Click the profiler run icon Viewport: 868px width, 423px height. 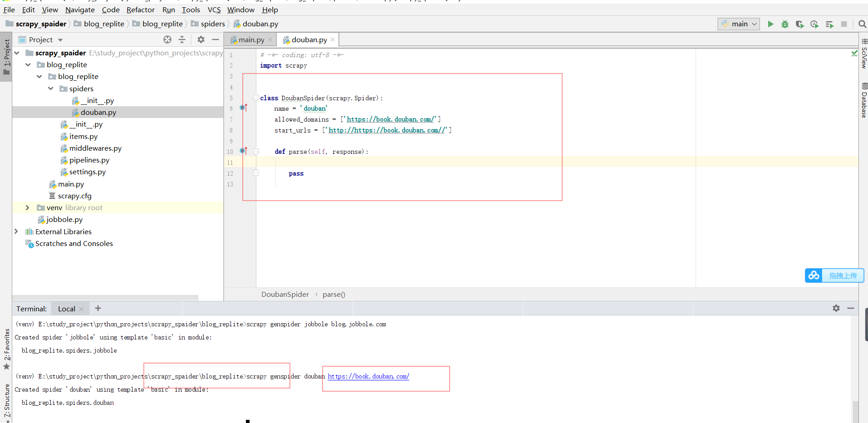click(x=814, y=24)
